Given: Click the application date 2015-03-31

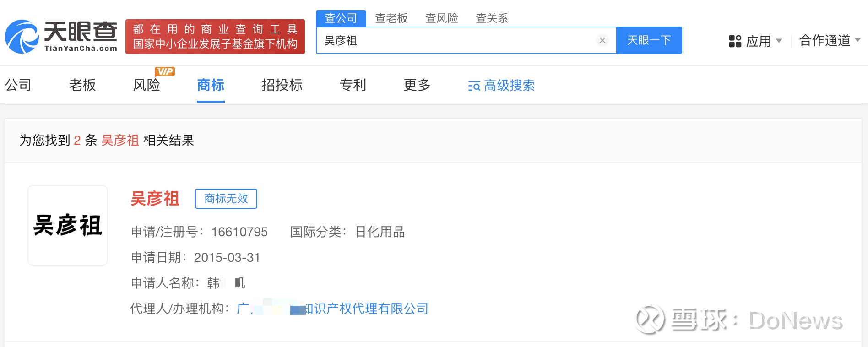Looking at the screenshot, I should coord(227,258).
